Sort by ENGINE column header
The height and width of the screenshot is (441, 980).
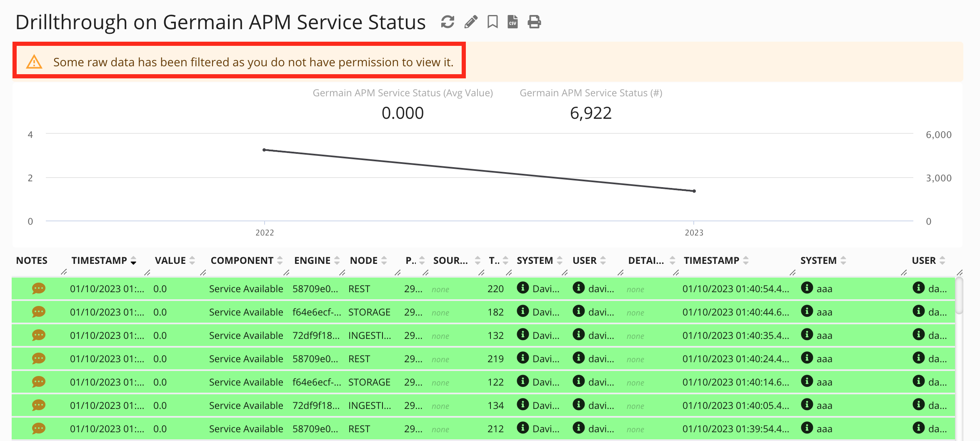tap(312, 261)
